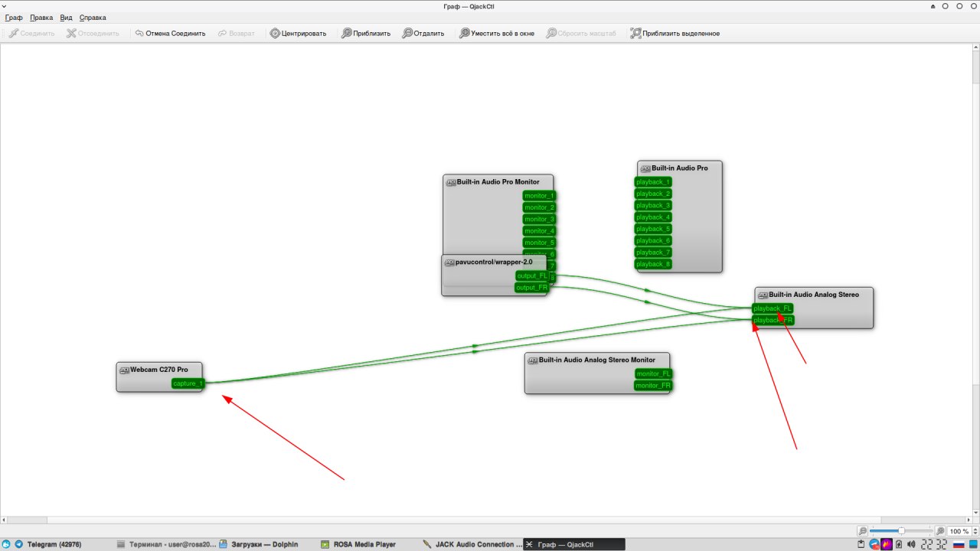Click the zoom-in magnifier beside the zoom slider
This screenshot has height=551, width=980.
[940, 531]
